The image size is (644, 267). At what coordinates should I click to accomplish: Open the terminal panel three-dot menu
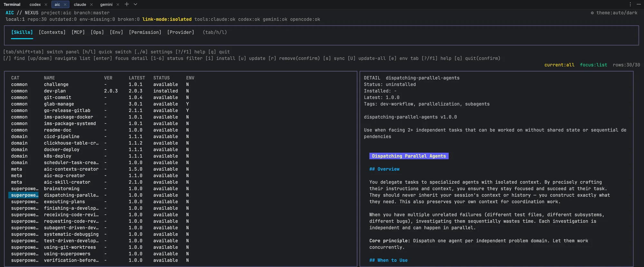(x=630, y=4)
